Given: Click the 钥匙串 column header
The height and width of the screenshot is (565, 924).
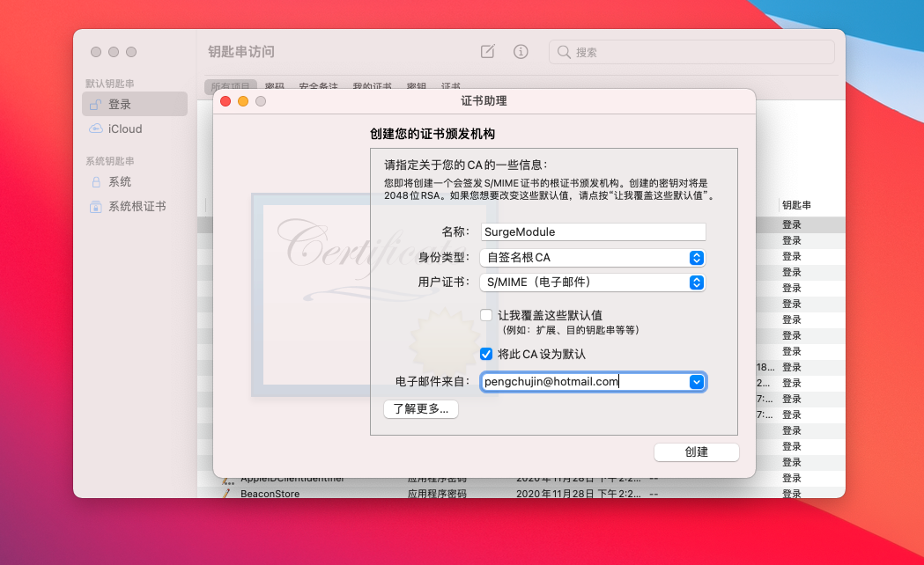Looking at the screenshot, I should point(796,205).
